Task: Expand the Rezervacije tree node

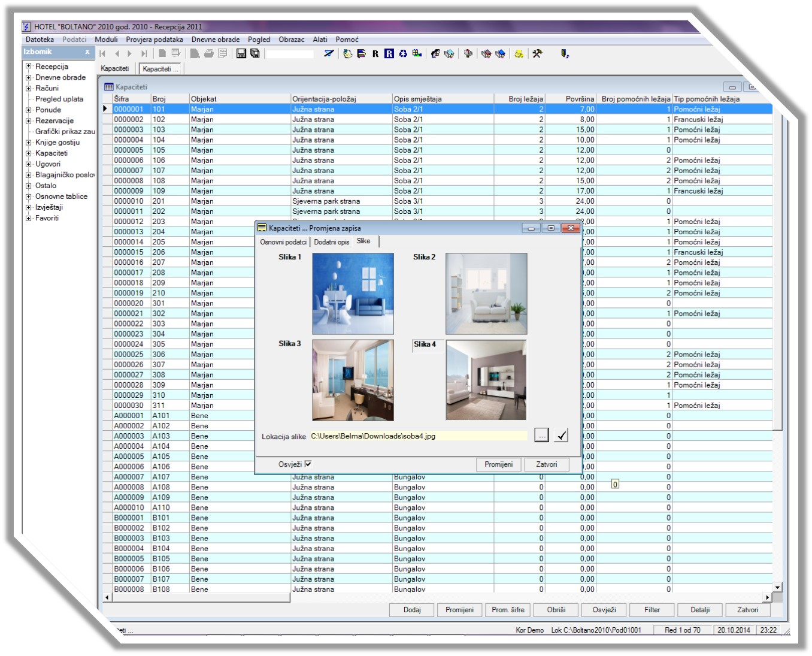Action: (28, 120)
